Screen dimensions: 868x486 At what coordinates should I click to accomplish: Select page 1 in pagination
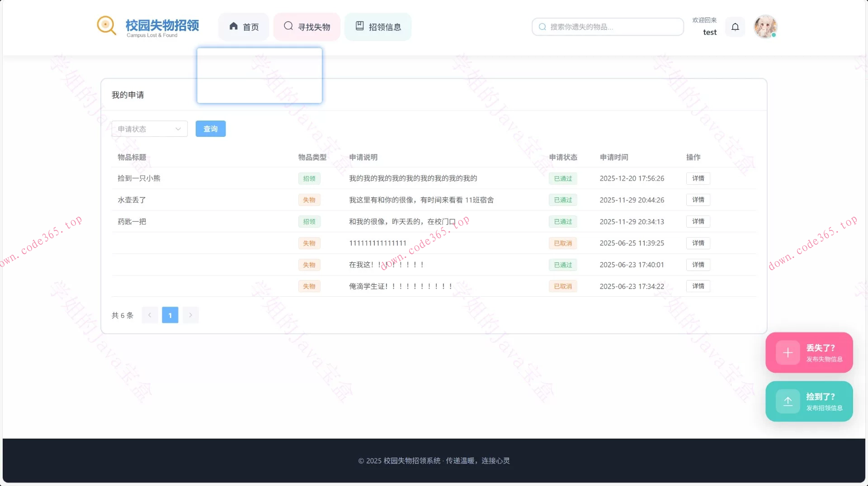coord(170,315)
